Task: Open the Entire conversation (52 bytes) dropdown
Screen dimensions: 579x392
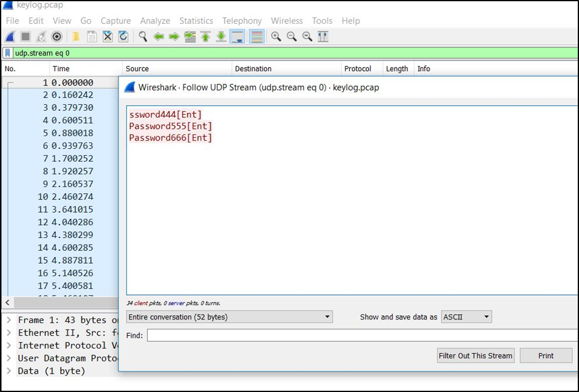Action: [x=229, y=317]
